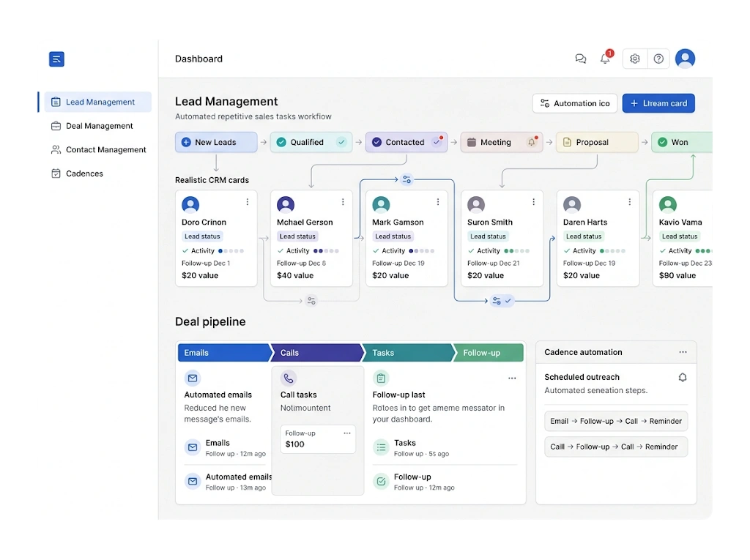Open the user profile avatar
The image size is (750, 560).
pos(685,59)
